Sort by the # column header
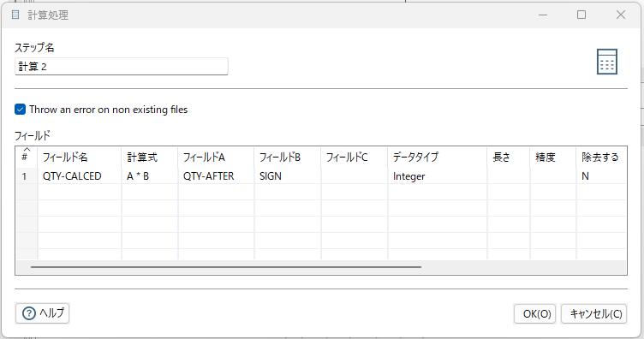The width and height of the screenshot is (644, 339). (27, 157)
